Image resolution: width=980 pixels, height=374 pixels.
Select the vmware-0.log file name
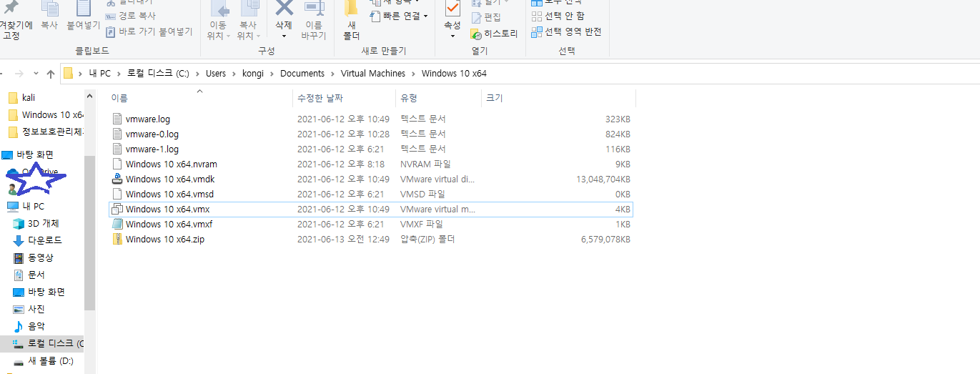(x=152, y=134)
